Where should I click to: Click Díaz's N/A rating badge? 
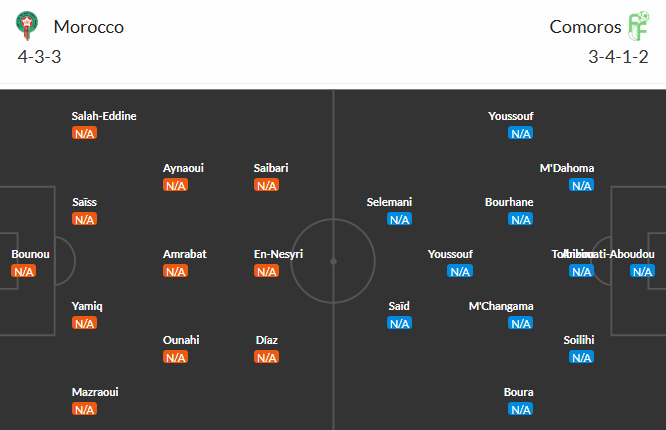266,357
